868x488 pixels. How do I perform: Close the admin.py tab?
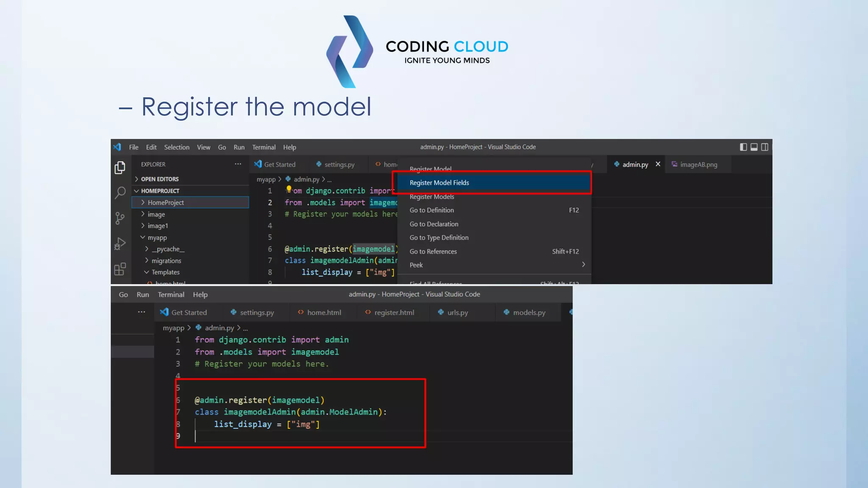coord(658,164)
